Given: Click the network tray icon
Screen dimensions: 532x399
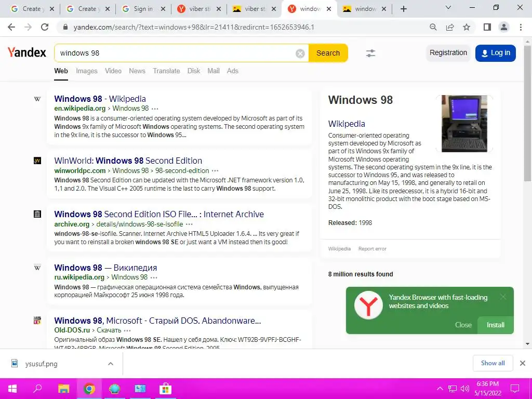Looking at the screenshot, I should tap(453, 389).
